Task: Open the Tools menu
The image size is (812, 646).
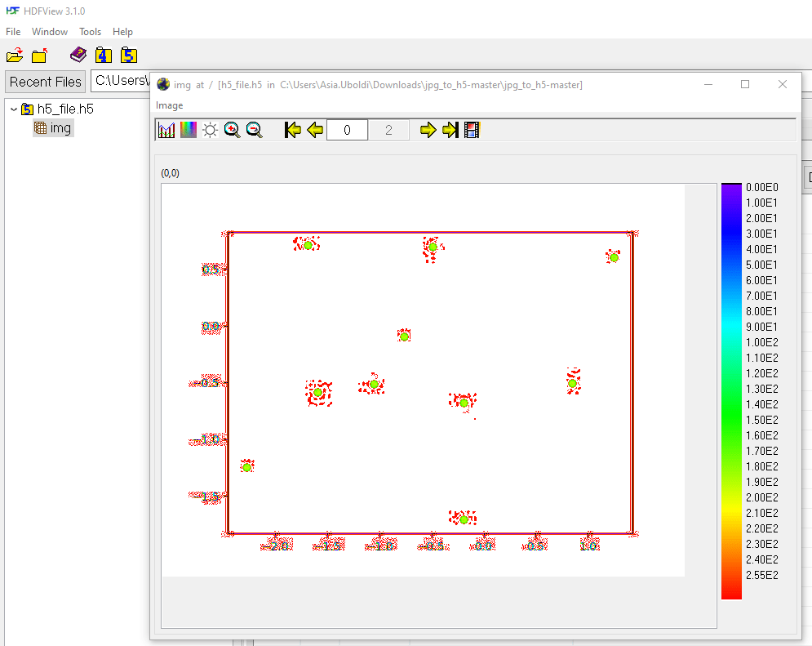Action: (x=90, y=32)
